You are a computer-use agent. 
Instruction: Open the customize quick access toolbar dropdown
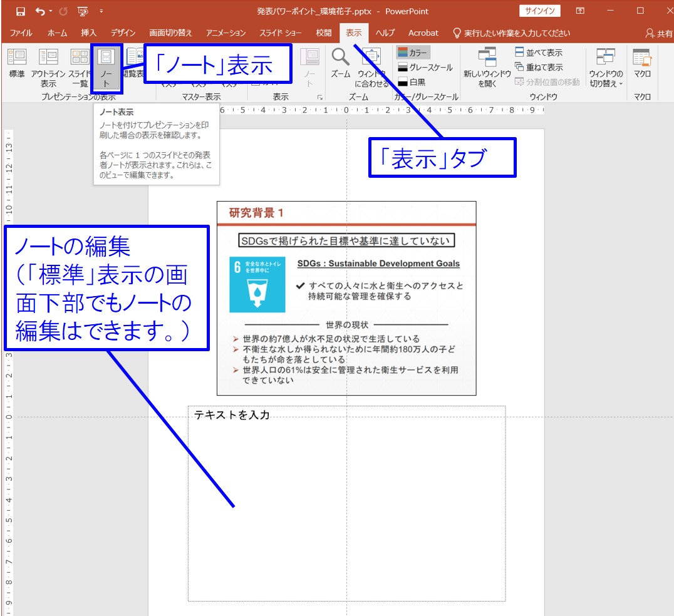coord(101,11)
